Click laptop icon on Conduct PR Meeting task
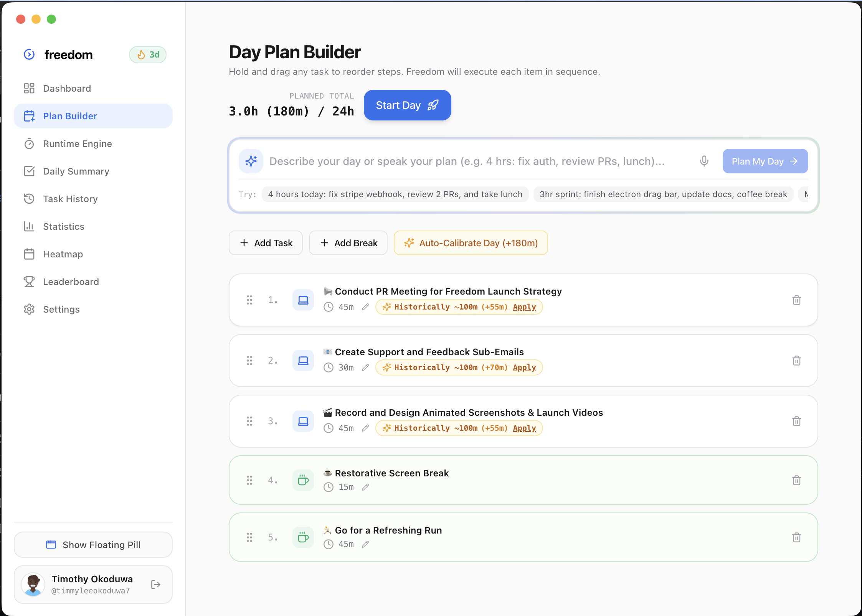 pos(303,300)
